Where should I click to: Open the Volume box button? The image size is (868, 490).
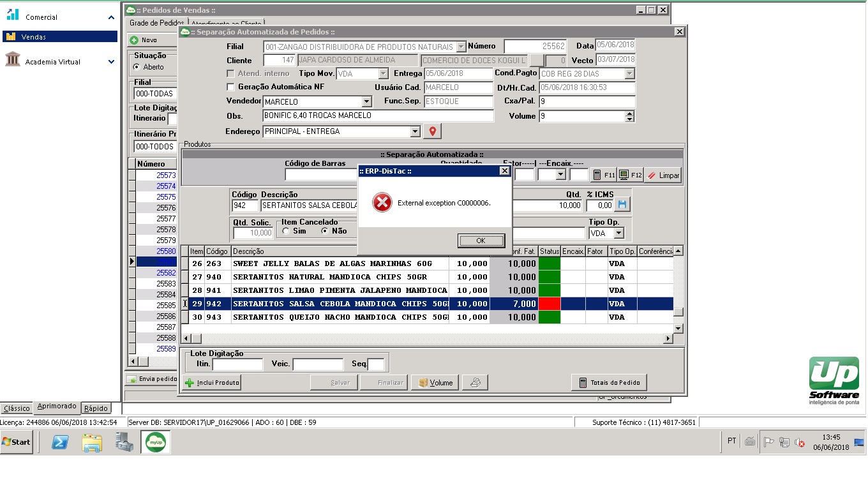pos(435,383)
